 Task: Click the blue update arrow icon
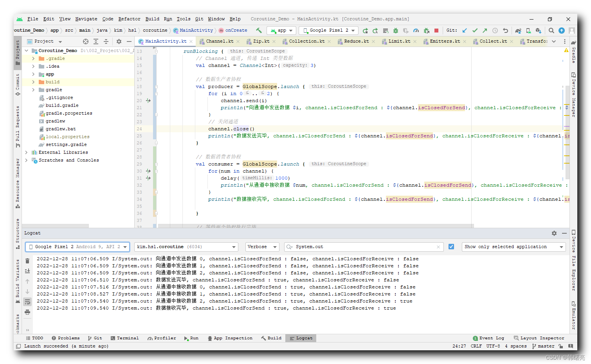562,31
